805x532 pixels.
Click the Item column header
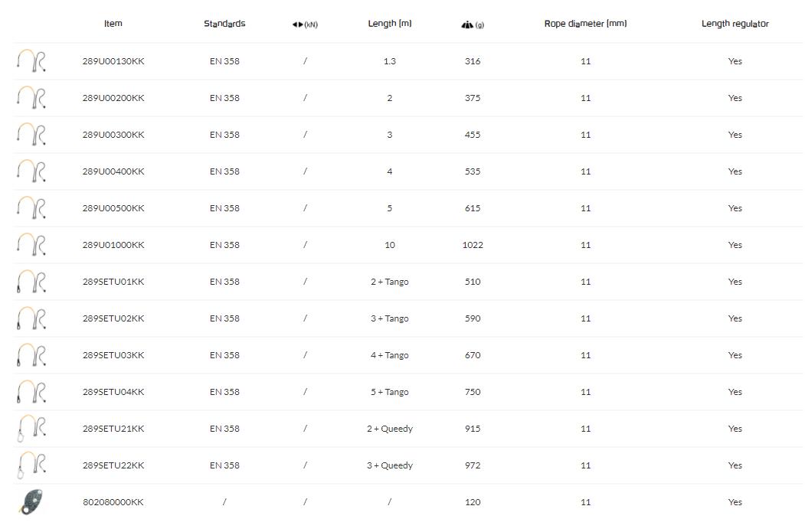point(113,24)
